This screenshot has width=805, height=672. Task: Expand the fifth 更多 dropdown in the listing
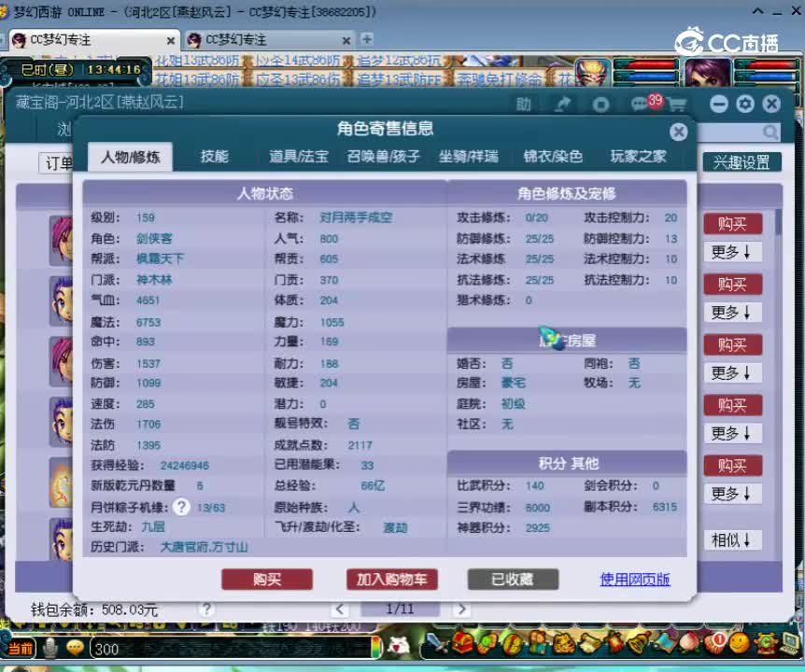coord(732,494)
